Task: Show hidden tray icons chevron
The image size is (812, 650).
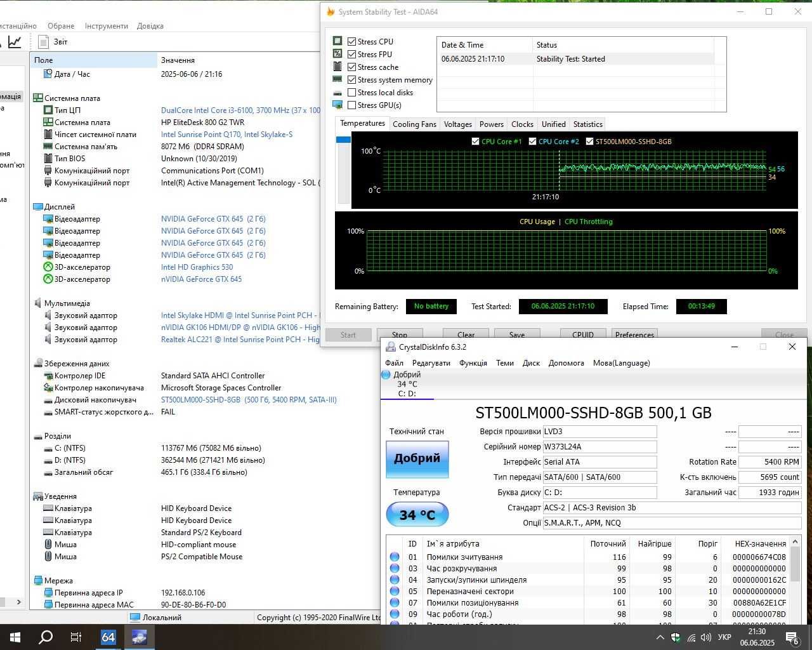Action: point(660,637)
